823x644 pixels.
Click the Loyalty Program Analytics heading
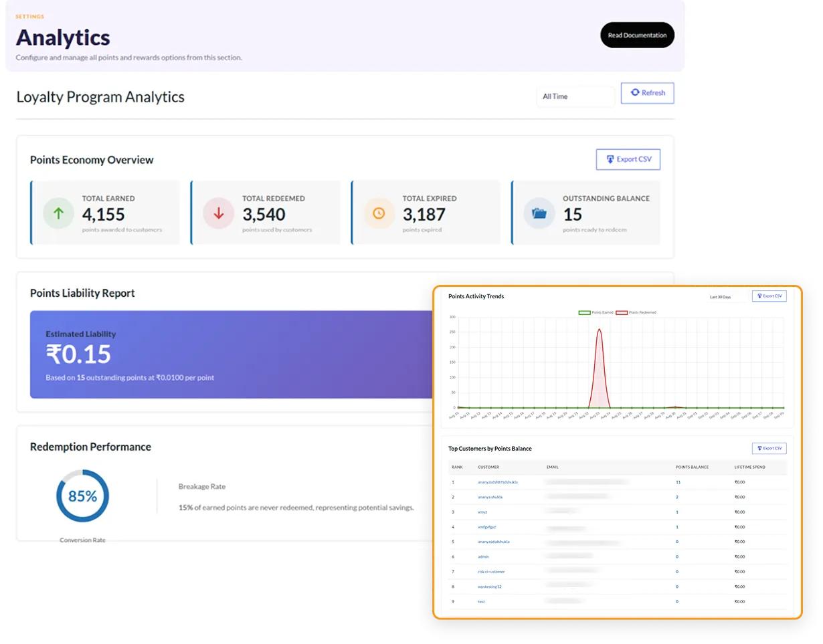pos(100,97)
